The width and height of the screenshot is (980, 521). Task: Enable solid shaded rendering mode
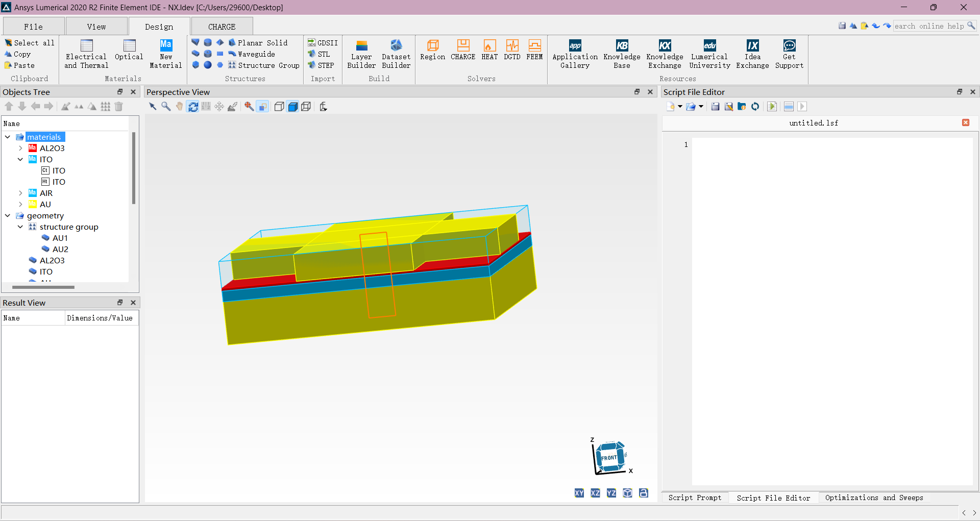tap(292, 106)
